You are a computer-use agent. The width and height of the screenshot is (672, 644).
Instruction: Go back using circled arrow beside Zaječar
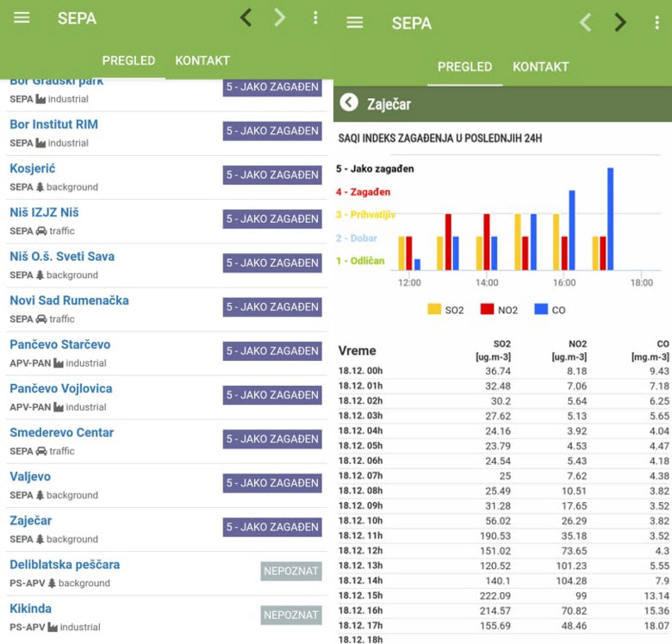tap(349, 103)
